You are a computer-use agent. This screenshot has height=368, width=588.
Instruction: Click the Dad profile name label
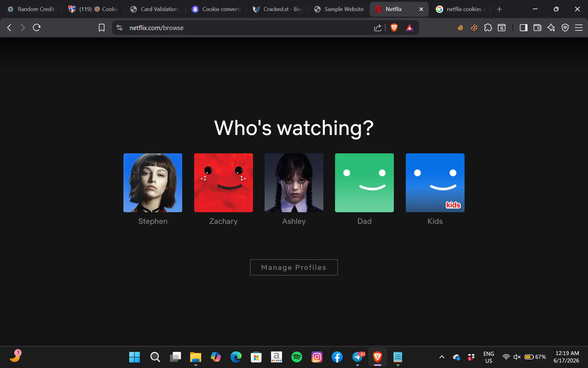pos(364,221)
